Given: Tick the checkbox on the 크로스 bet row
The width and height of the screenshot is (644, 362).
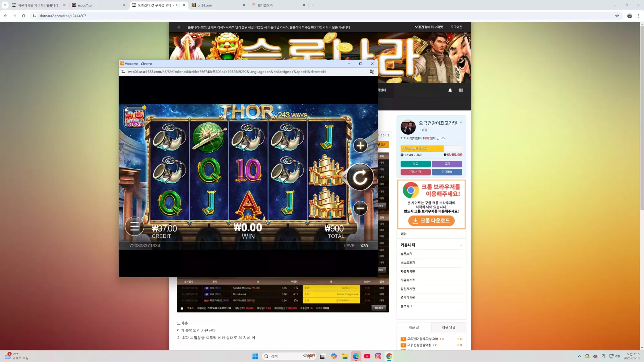Looking at the screenshot, I should (182, 308).
